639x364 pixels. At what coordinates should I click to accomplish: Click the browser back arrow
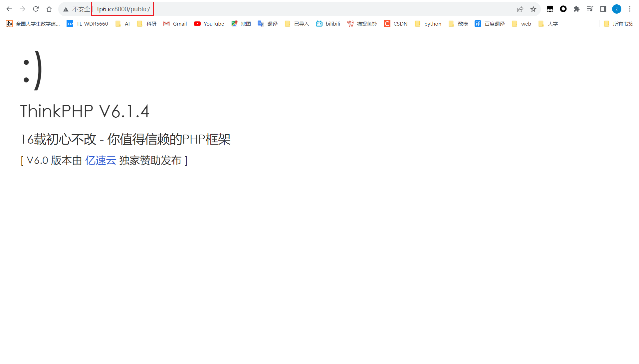click(9, 9)
